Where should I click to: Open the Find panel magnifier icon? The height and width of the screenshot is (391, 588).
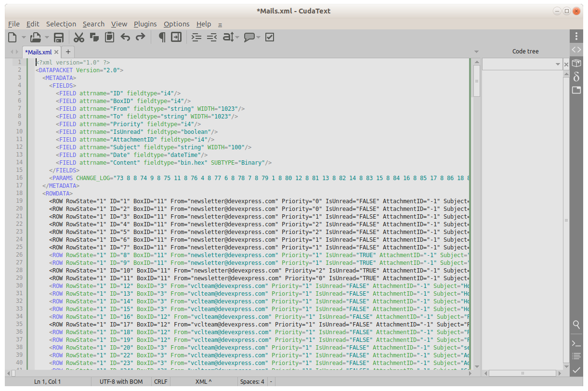pyautogui.click(x=576, y=325)
